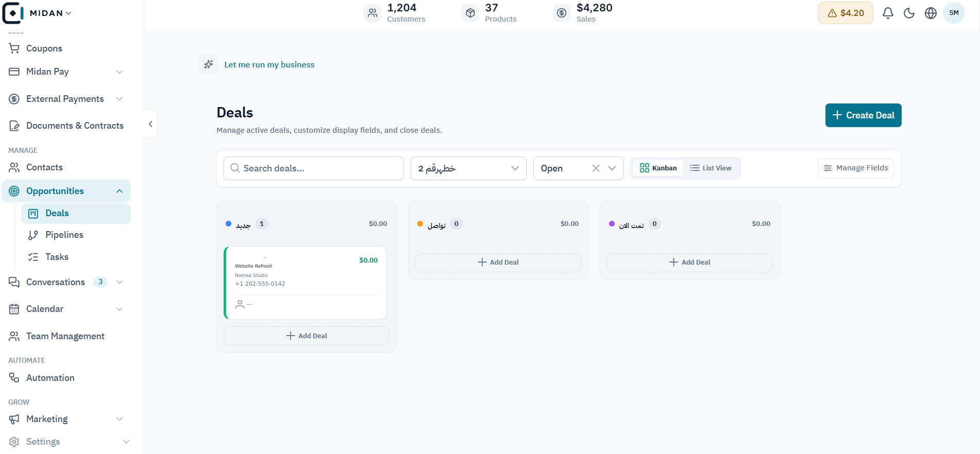980x454 pixels.
Task: Add Deal in the جديد column
Action: tap(307, 336)
